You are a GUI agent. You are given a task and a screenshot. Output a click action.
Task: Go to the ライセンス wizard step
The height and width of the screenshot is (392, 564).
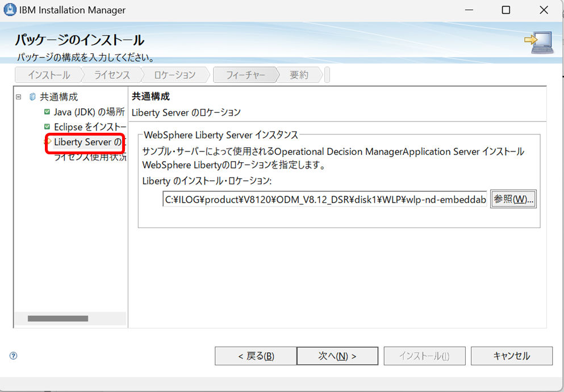coord(112,75)
